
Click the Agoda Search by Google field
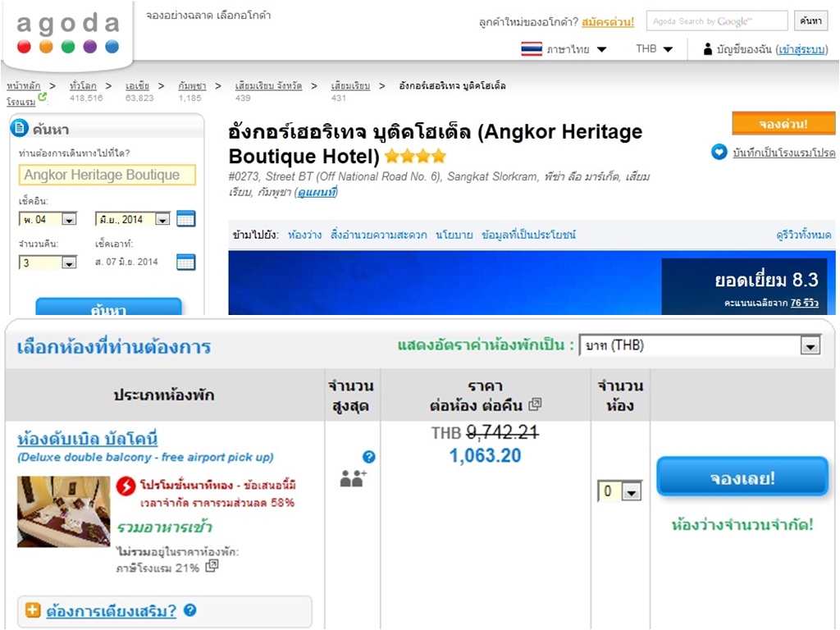(717, 21)
